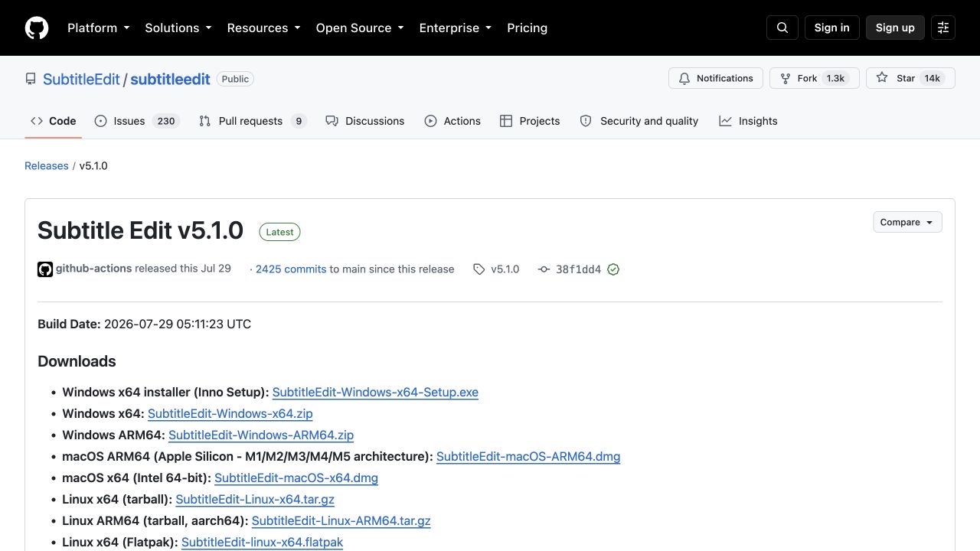Viewport: 980px width, 551px height.
Task: Open the search magnifier button
Action: (x=782, y=28)
